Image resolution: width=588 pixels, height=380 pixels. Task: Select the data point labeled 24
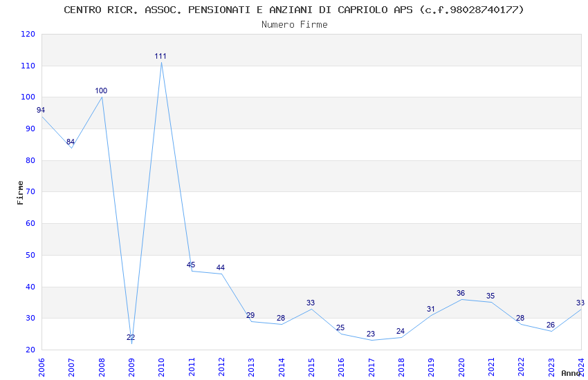pyautogui.click(x=401, y=332)
